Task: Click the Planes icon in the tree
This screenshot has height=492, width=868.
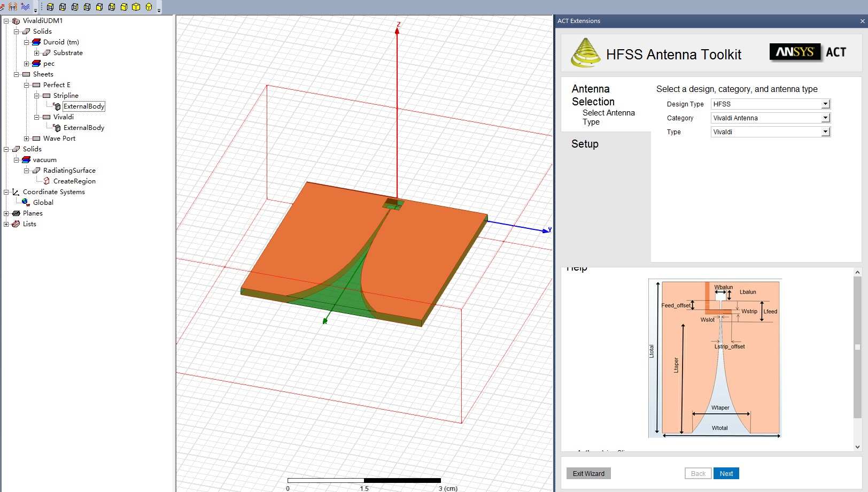Action: pos(16,213)
